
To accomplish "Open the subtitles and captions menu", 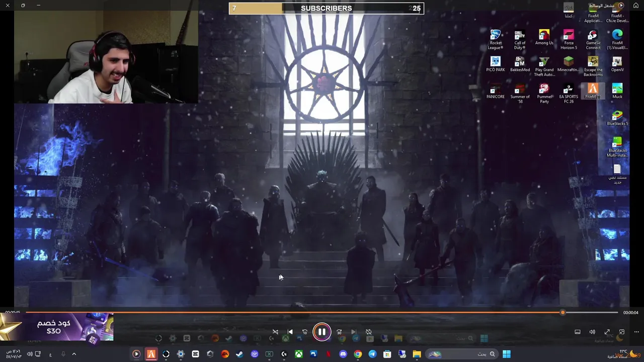I will pyautogui.click(x=578, y=332).
